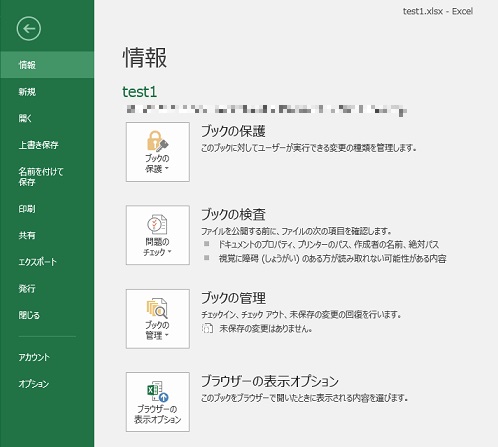The image size is (498, 447).
Task: Click the test1 file name heading
Action: click(140, 92)
